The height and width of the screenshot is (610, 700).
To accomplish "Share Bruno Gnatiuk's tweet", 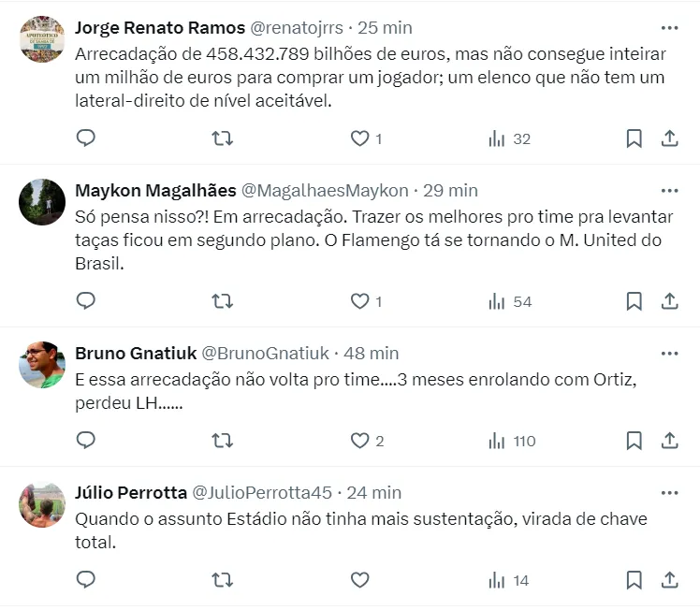I will pyautogui.click(x=670, y=441).
